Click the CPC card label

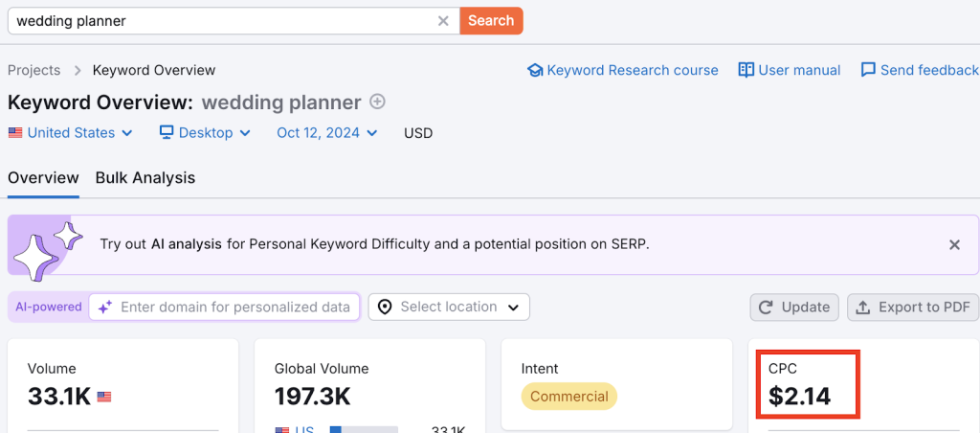783,369
